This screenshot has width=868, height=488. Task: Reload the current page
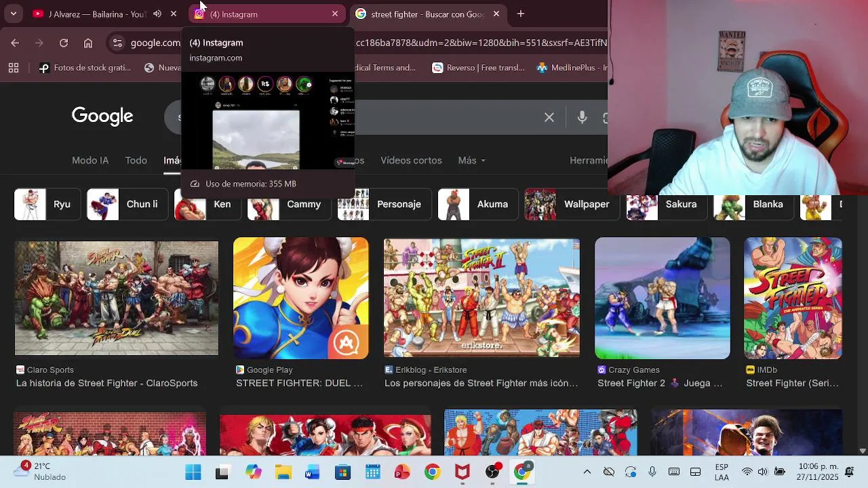click(64, 43)
